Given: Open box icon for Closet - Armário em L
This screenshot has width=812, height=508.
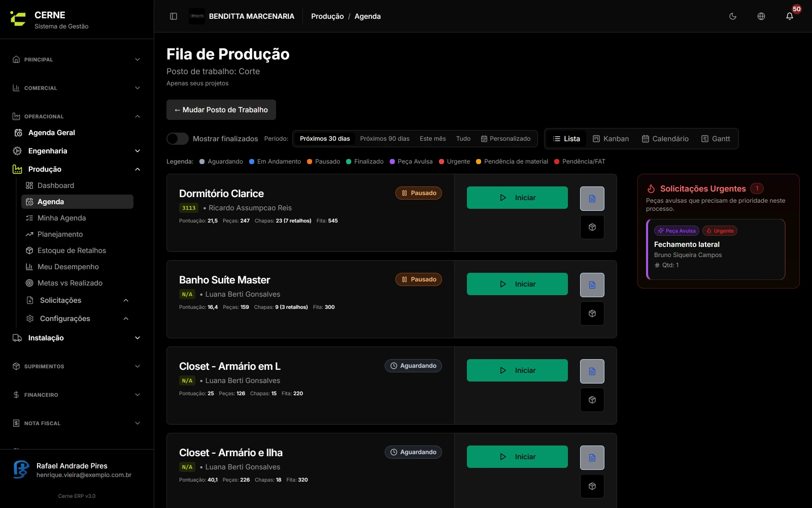Looking at the screenshot, I should point(592,400).
